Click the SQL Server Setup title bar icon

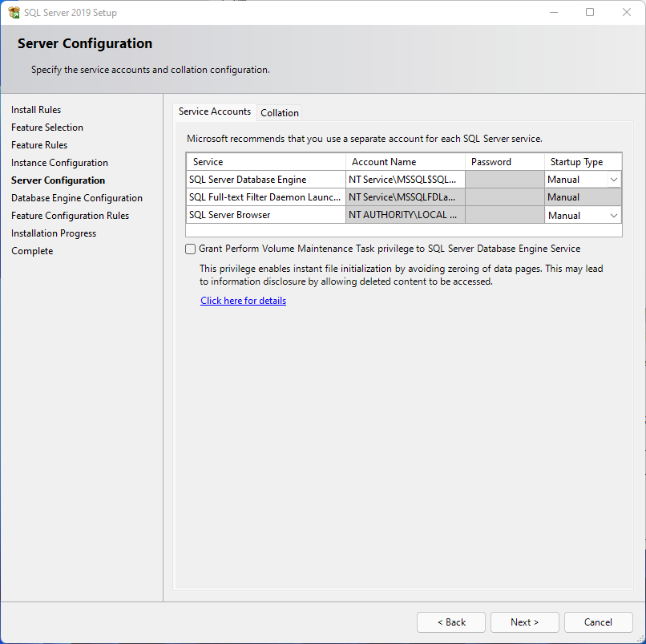pyautogui.click(x=14, y=12)
